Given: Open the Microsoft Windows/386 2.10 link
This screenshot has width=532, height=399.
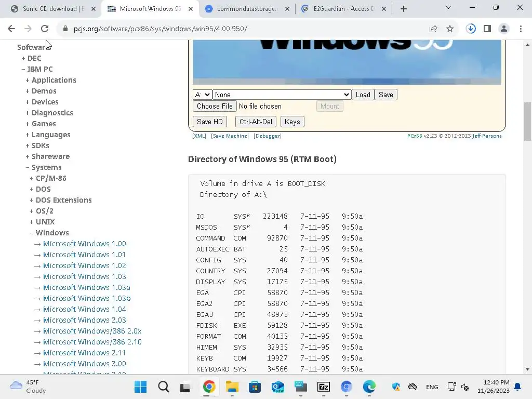Looking at the screenshot, I should coord(92,342).
